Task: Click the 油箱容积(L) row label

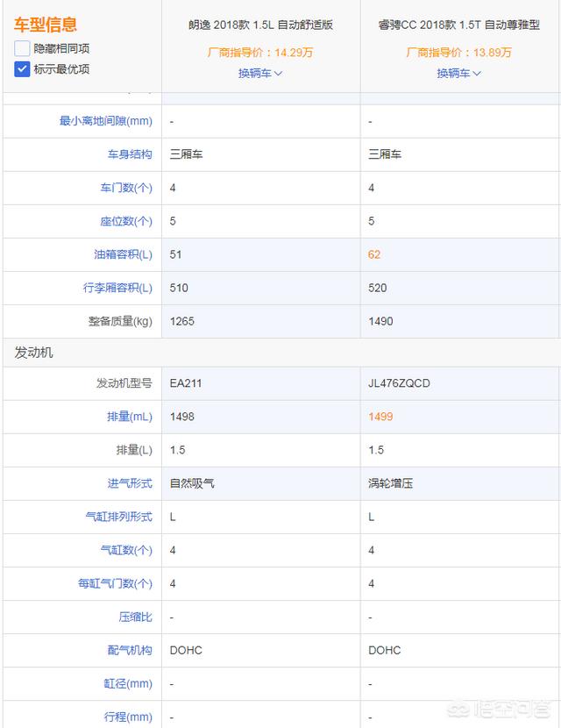Action: [122, 254]
